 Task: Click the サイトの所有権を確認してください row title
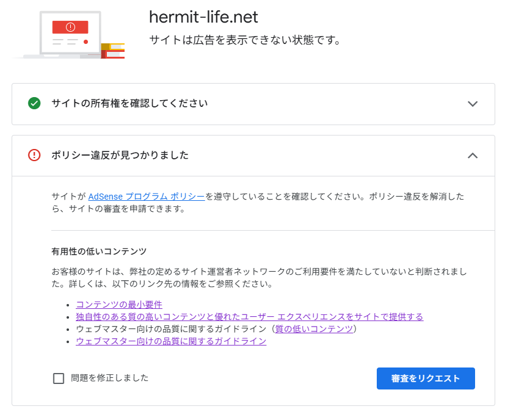129,103
